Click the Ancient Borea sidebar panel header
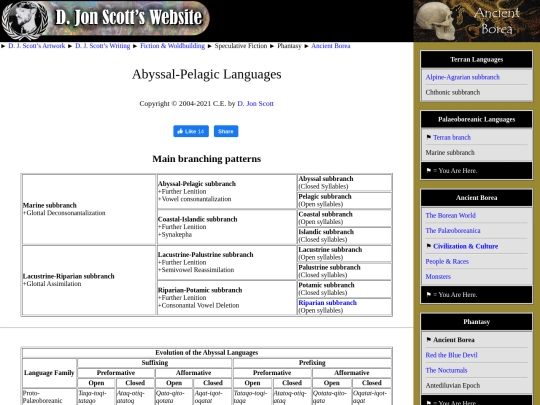The image size is (540, 405). point(477,198)
